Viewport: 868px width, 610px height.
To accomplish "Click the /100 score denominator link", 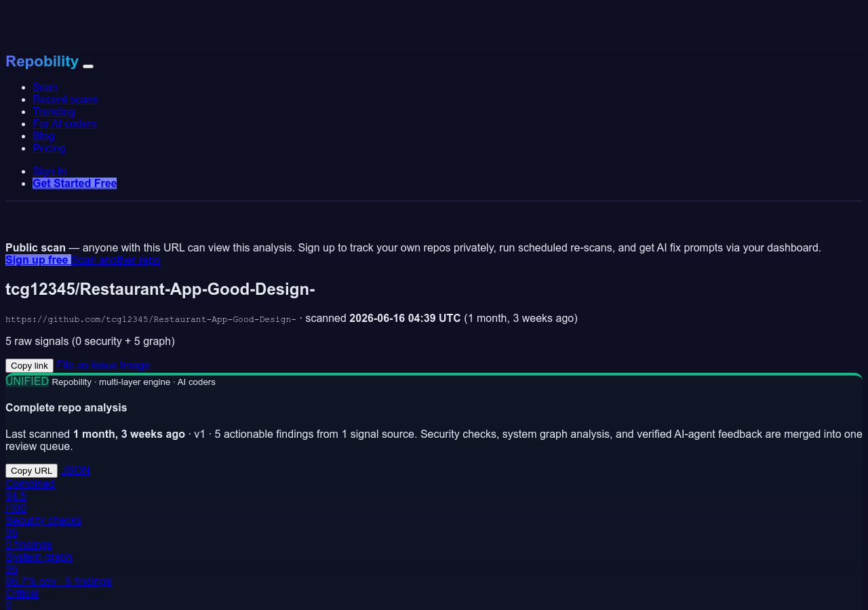I will (16, 508).
